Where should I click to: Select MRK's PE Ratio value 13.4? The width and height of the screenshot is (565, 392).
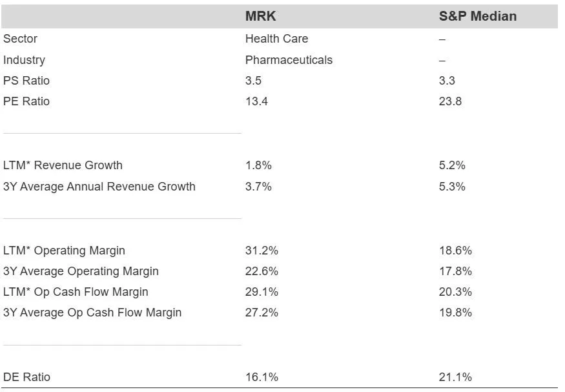click(256, 101)
